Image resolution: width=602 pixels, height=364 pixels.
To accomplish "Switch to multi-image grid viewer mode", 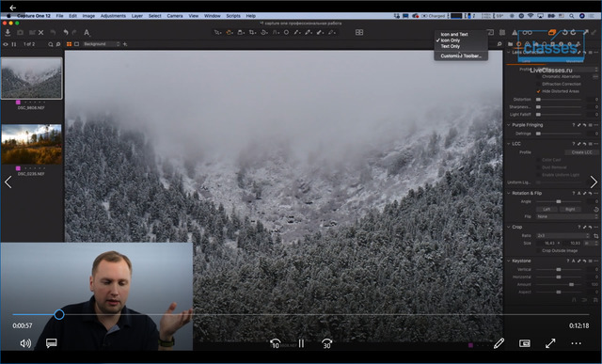I will [x=69, y=44].
